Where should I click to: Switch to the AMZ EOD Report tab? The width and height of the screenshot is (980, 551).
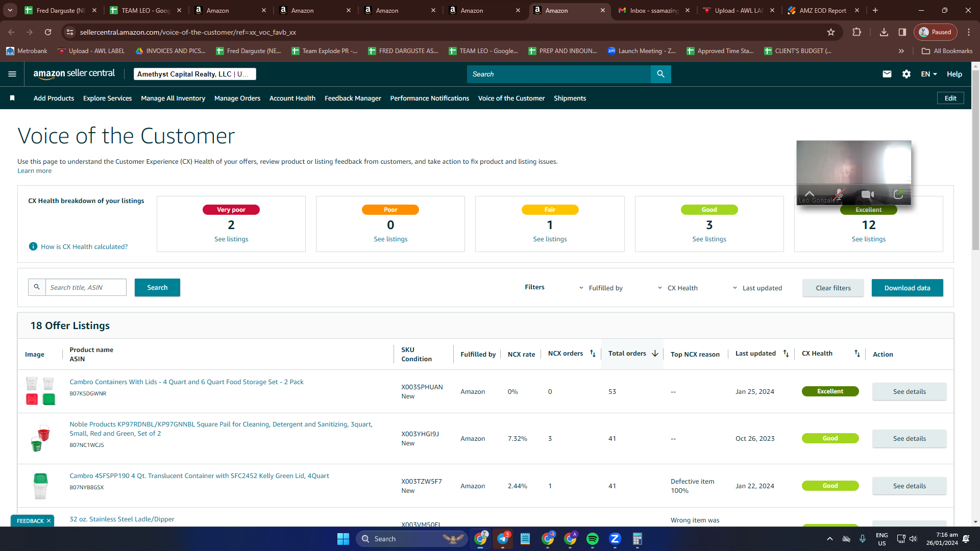(822, 10)
